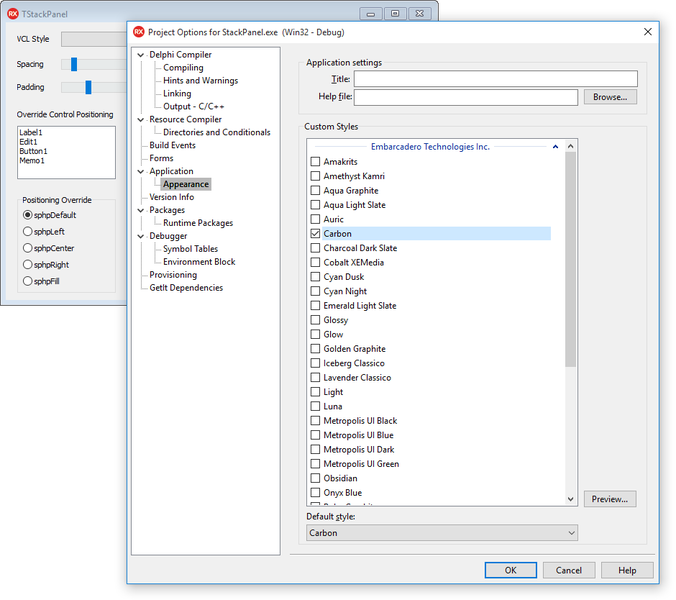
Task: Select Memo1 in the control list
Action: [32, 161]
